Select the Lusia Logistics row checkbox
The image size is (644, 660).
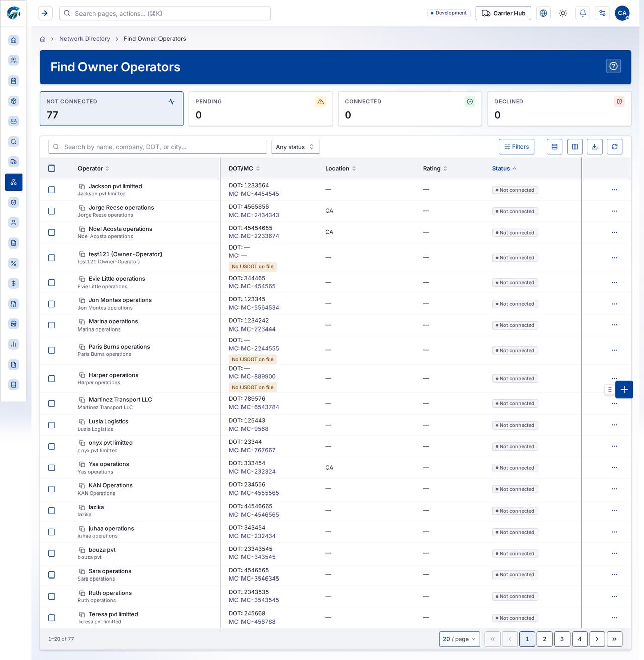coord(51,425)
